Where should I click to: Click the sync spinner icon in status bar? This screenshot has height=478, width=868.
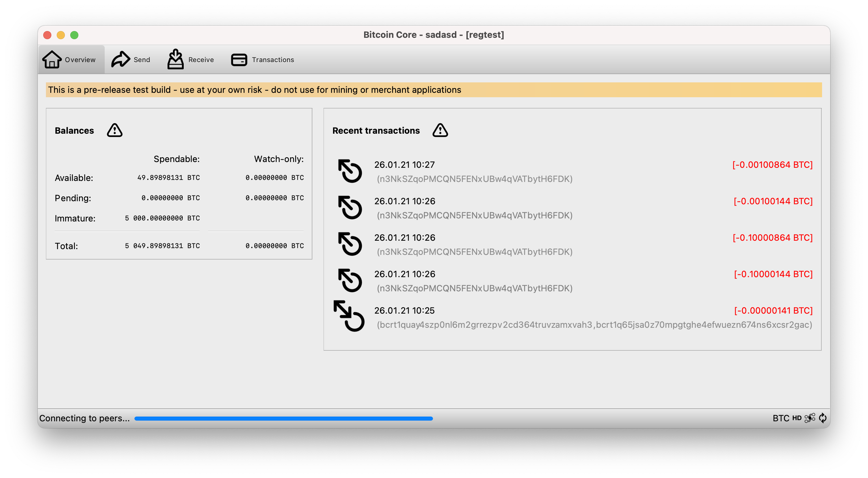823,418
